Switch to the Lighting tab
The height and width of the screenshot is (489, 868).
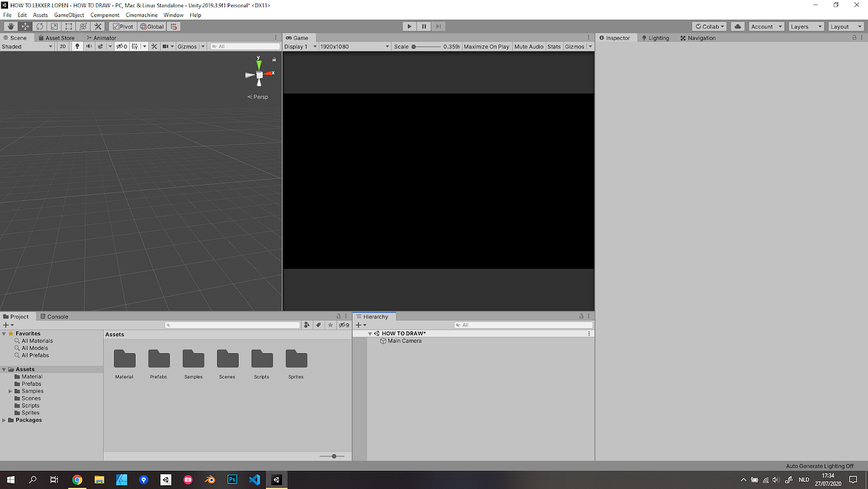(655, 38)
